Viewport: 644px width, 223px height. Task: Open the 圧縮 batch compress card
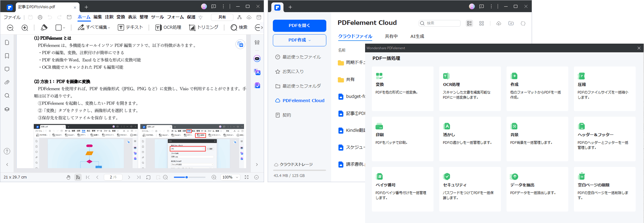coord(605,89)
